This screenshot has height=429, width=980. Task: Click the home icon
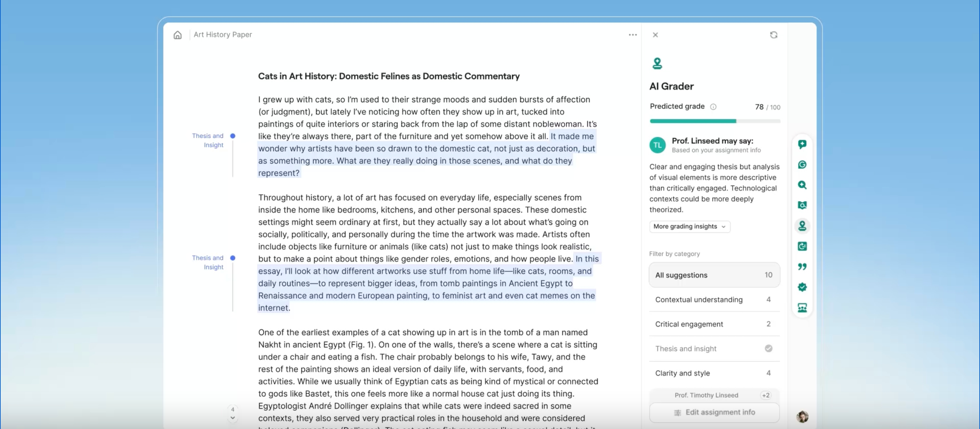[177, 35]
